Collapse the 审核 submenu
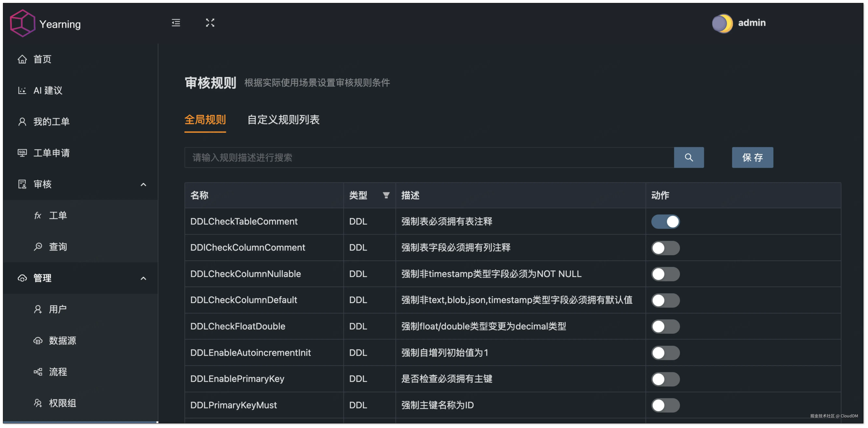868x428 pixels. [x=143, y=184]
